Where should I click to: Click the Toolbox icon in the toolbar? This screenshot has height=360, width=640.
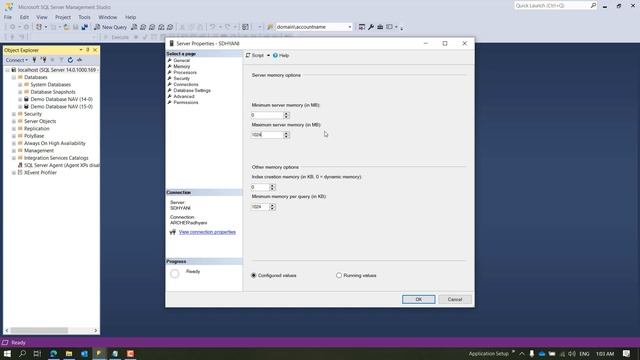pyautogui.click(x=380, y=27)
